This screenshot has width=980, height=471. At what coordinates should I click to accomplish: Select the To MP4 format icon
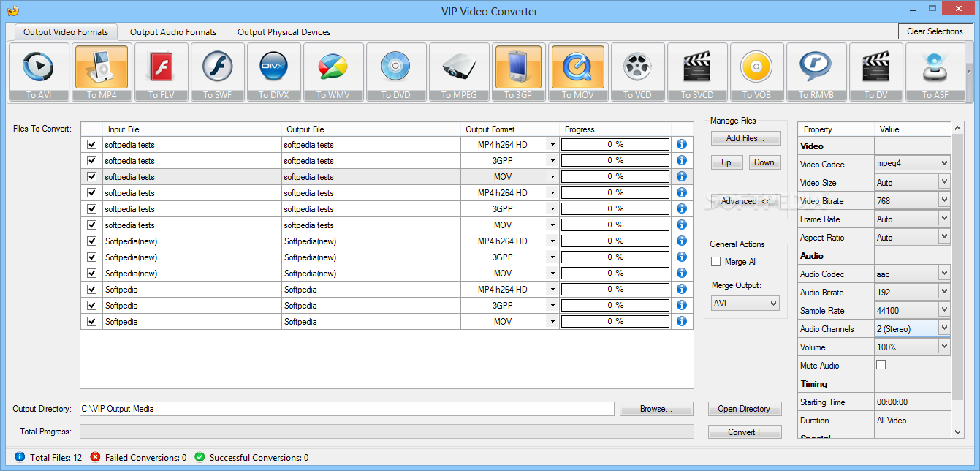(101, 72)
